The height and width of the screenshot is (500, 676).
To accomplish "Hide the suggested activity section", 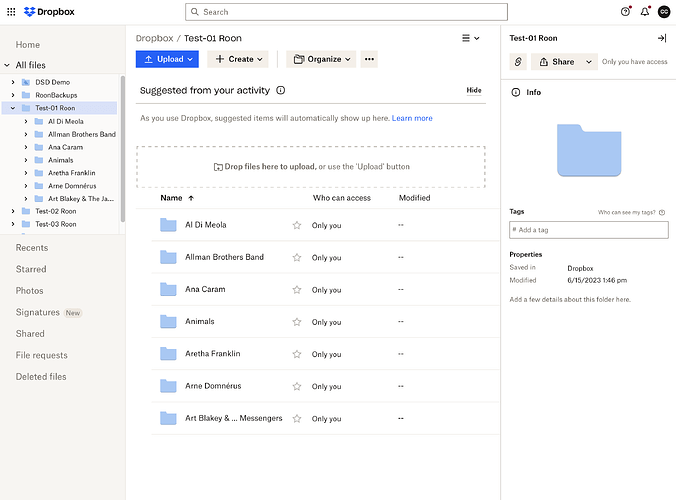I will tap(474, 90).
